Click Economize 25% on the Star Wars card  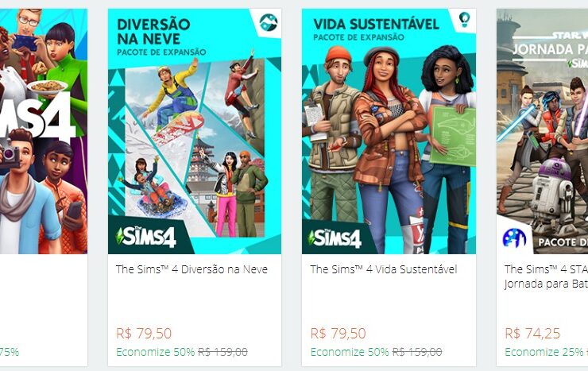544,352
